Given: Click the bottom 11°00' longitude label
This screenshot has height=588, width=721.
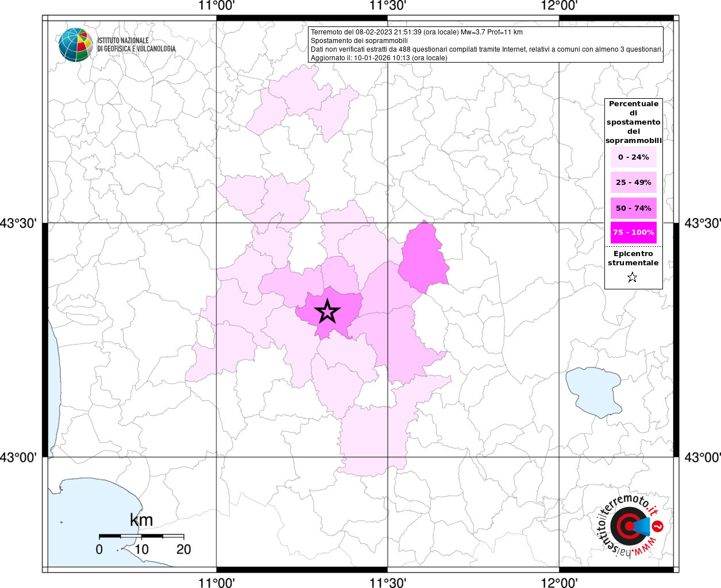Looking at the screenshot, I should [217, 582].
